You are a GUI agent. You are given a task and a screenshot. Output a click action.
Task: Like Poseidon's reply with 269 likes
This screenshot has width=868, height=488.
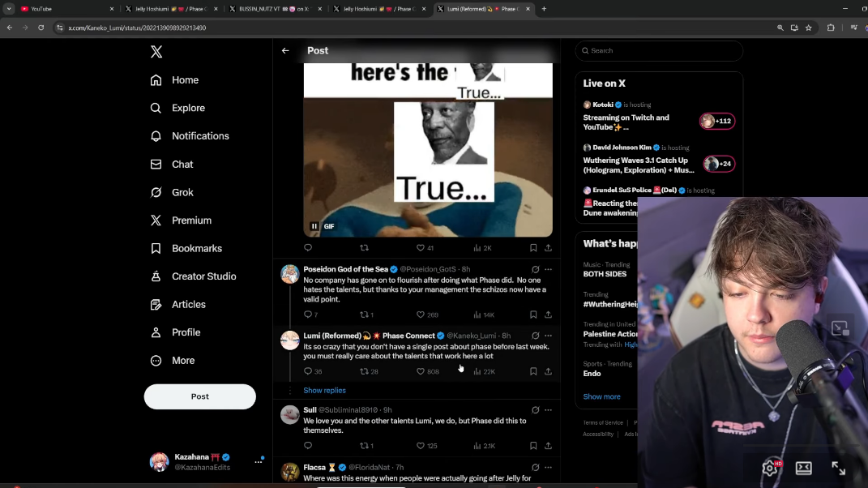[x=427, y=315]
